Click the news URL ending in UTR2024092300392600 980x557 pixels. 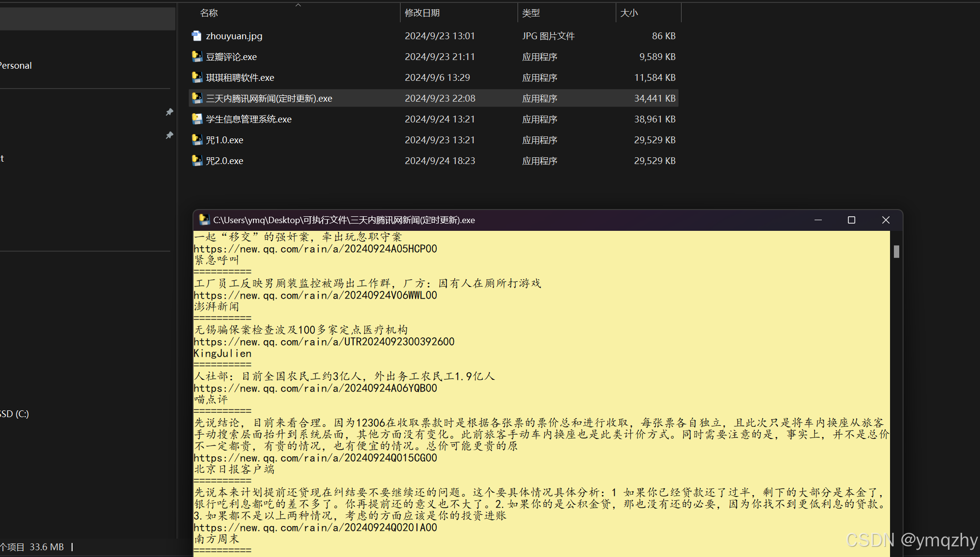[324, 342]
